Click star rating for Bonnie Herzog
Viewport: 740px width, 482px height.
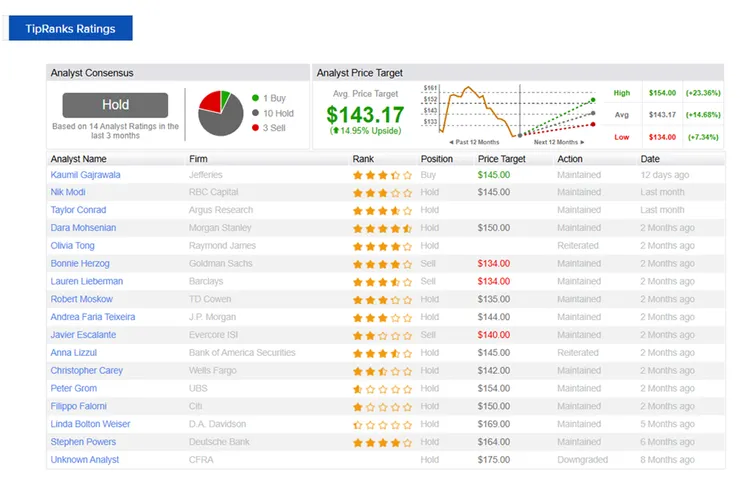(382, 264)
